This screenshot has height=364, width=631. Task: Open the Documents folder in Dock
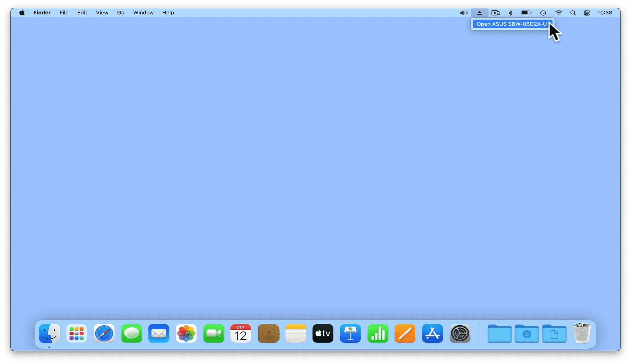[554, 333]
